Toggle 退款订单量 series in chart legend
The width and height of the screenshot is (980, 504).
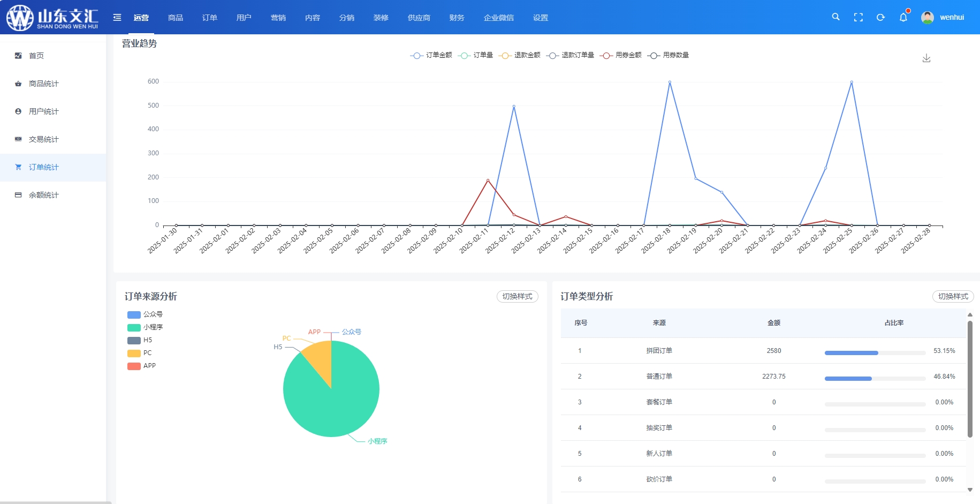570,55
